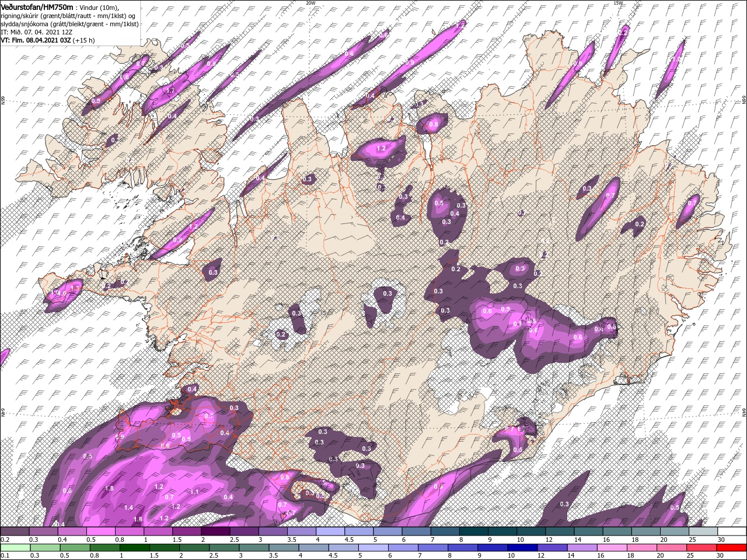Click the '0.2' label under the purple scale
This screenshot has width=747, height=560.
[x=5, y=540]
